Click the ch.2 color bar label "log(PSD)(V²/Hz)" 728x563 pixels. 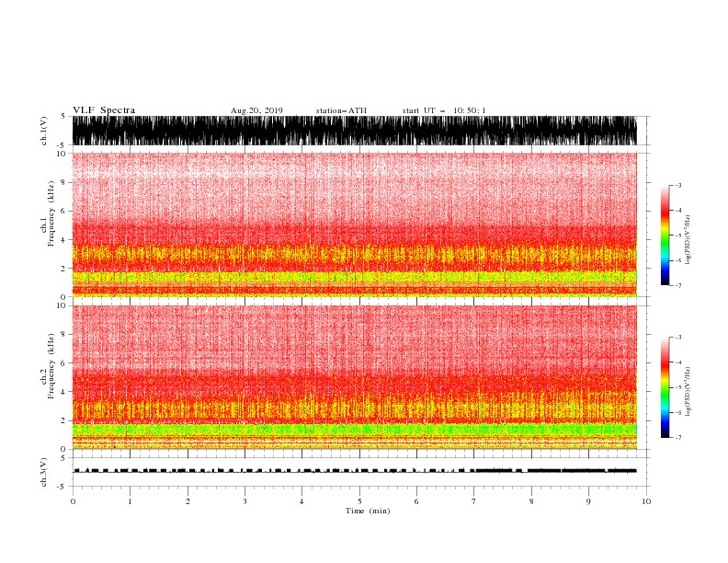pos(688,391)
